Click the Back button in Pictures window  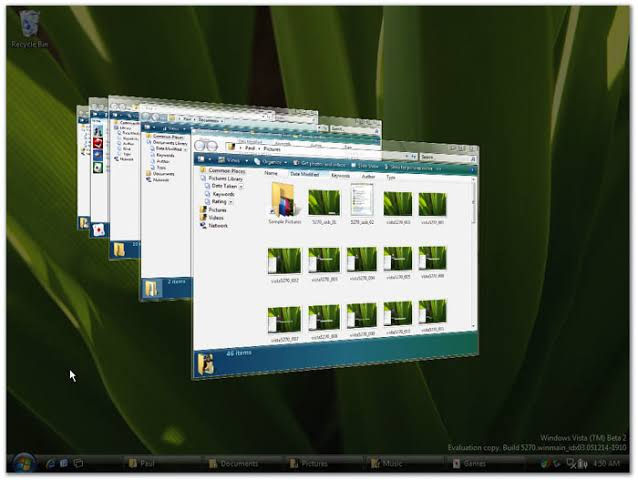(200, 146)
